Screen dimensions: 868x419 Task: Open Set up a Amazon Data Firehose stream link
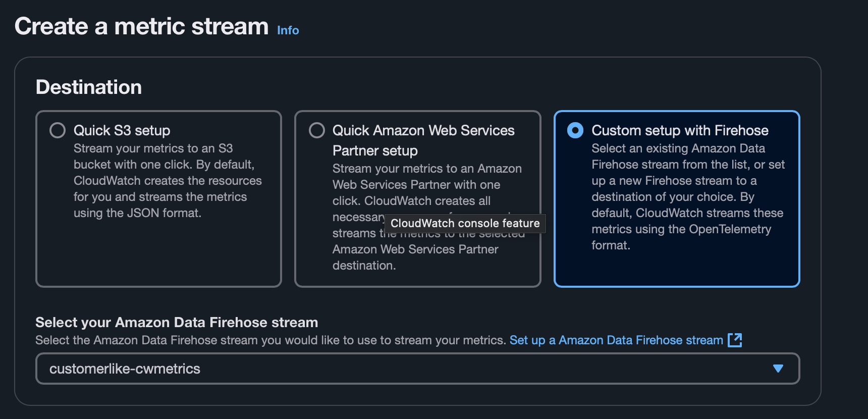point(616,340)
